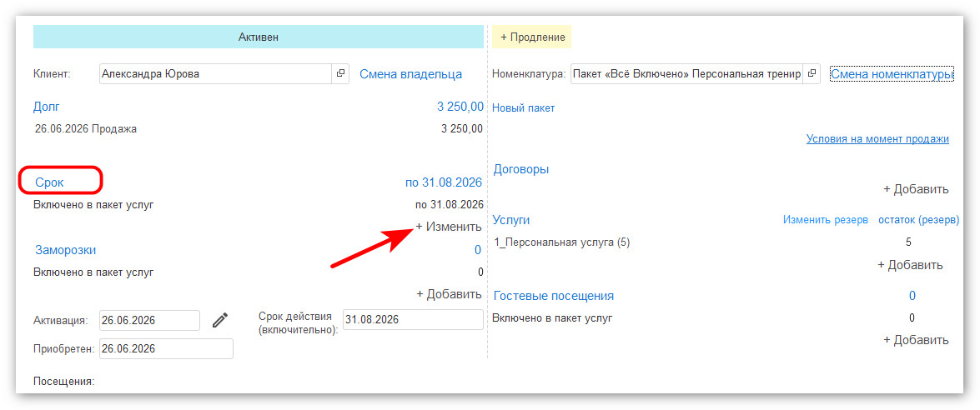Image resolution: width=980 pixels, height=410 pixels.
Task: Click + Добавить under Заморозки
Action: [x=449, y=294]
